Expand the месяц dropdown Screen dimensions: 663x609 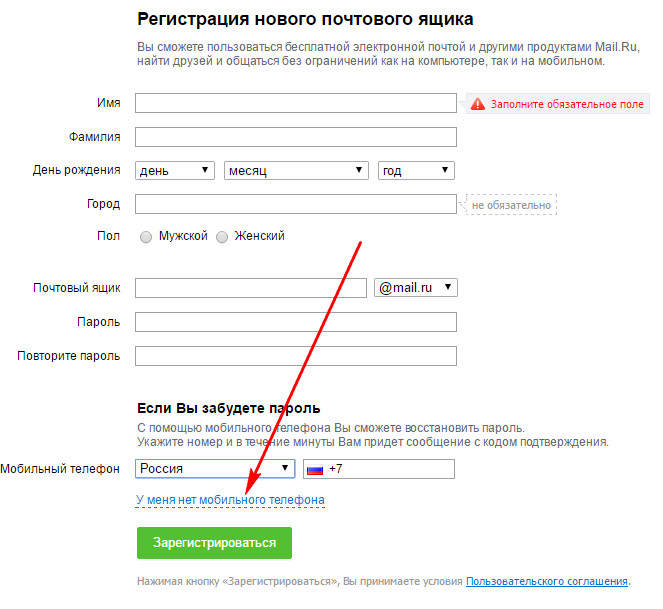point(296,171)
